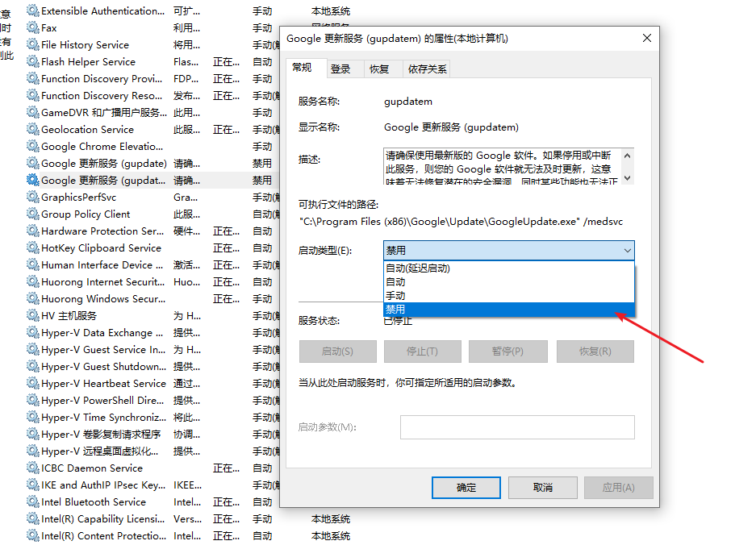Screen dimensions: 756x545
Task: Click the gear icon for Hyper-V Data Exchange
Action: (33, 332)
